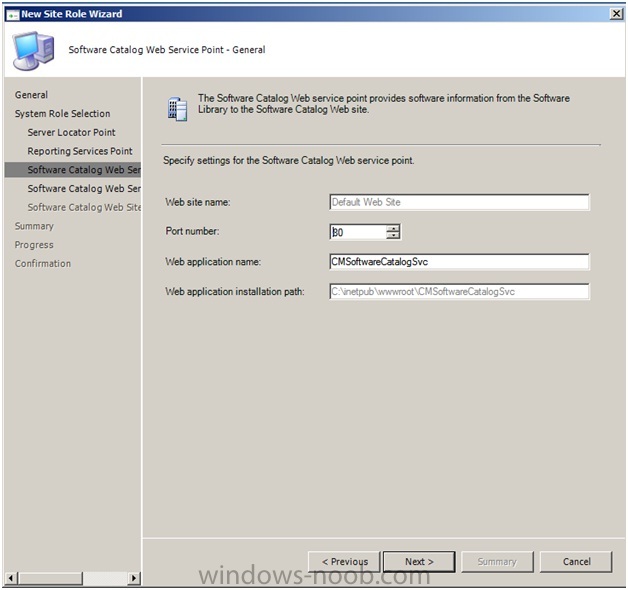The image size is (628, 590).
Task: Click the 'Web application name:' label
Action: [213, 262]
